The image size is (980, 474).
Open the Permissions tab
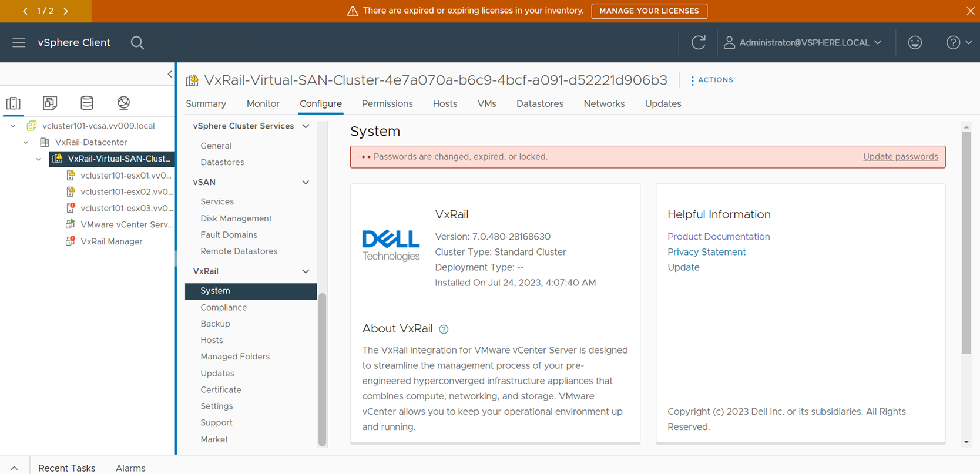[387, 103]
